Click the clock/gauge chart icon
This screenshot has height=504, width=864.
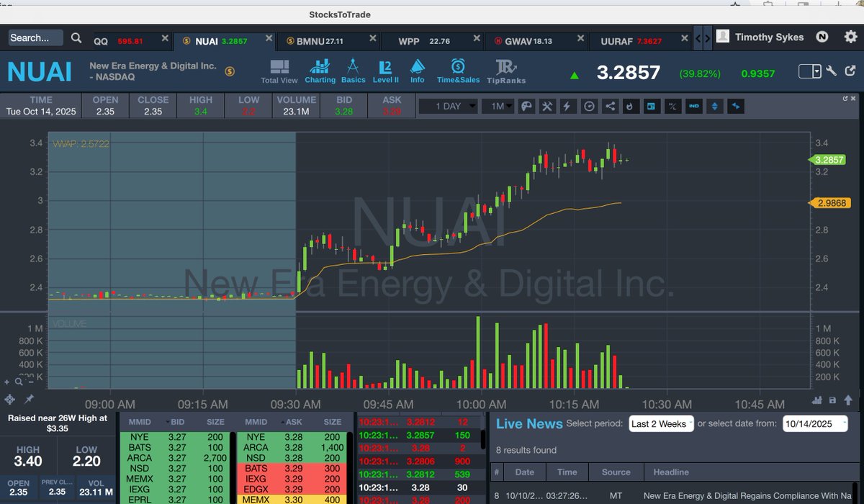pos(589,107)
